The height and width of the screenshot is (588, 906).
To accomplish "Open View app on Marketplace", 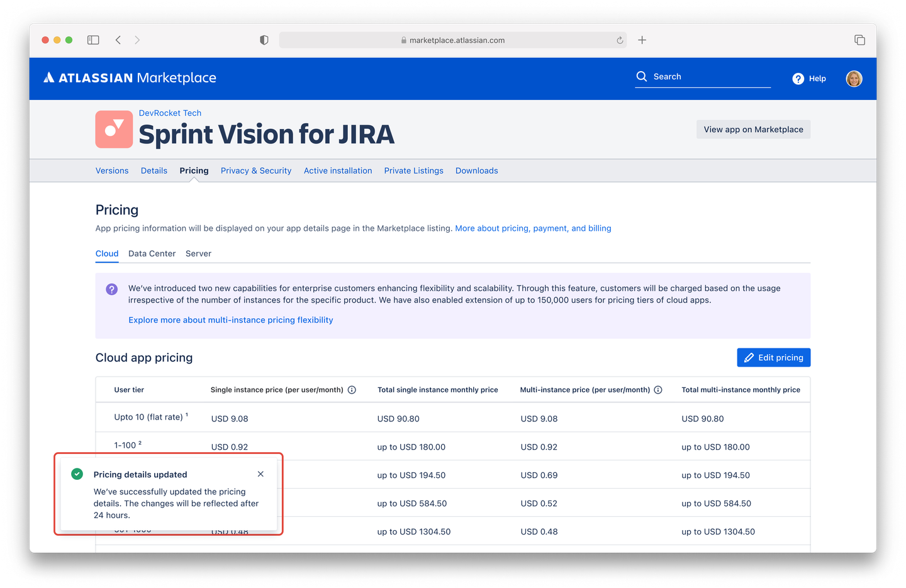I will (753, 129).
